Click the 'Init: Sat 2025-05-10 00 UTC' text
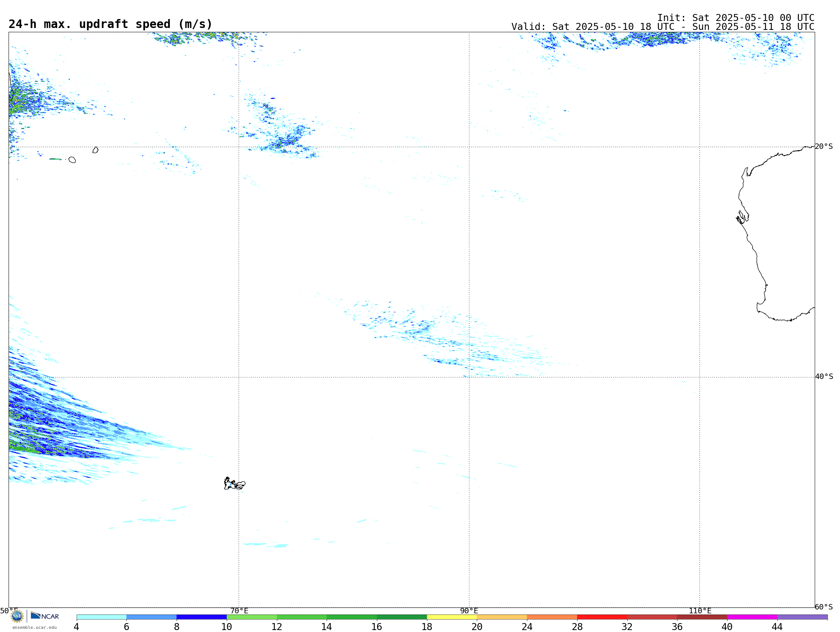Viewport: 840px width, 632px height. click(x=736, y=18)
